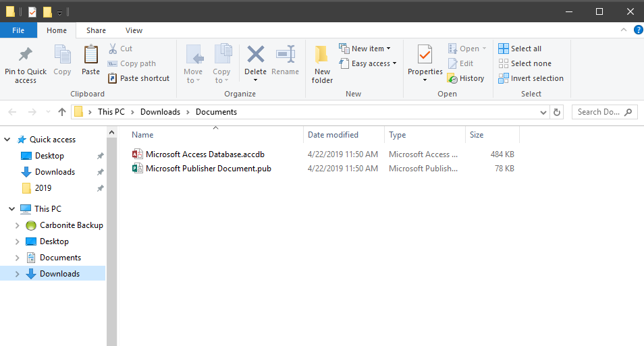The width and height of the screenshot is (644, 346).
Task: Click the Copy ribbon icon
Action: tap(62, 55)
